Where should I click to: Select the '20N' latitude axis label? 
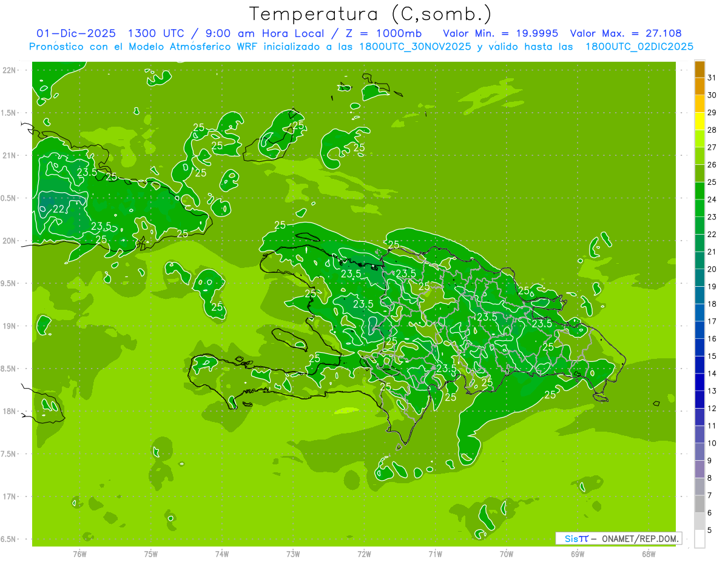tap(10, 241)
